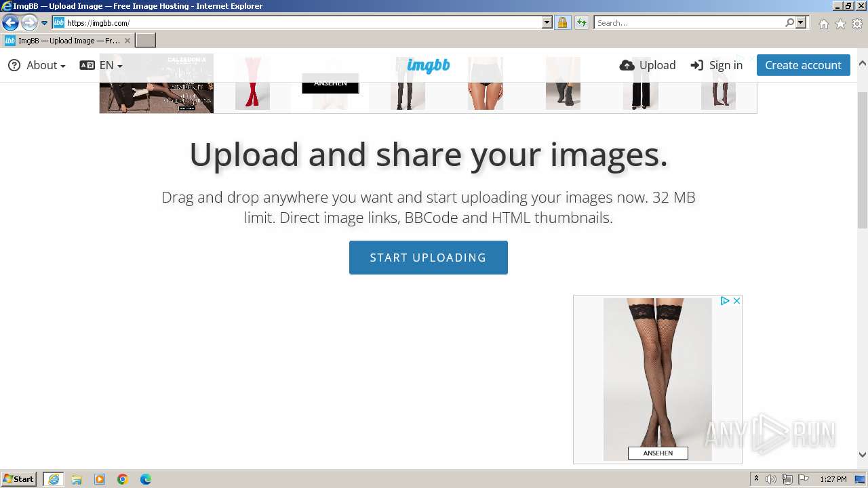The image size is (868, 488).
Task: Focus the URL address field
Action: (304, 23)
